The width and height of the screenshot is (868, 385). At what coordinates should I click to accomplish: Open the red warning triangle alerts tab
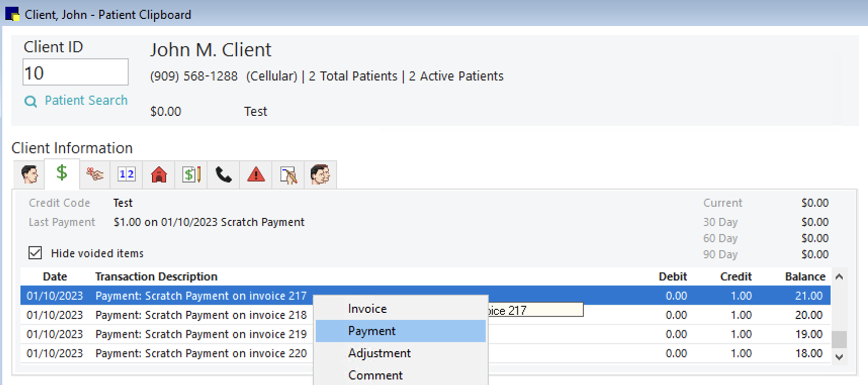pyautogui.click(x=256, y=175)
